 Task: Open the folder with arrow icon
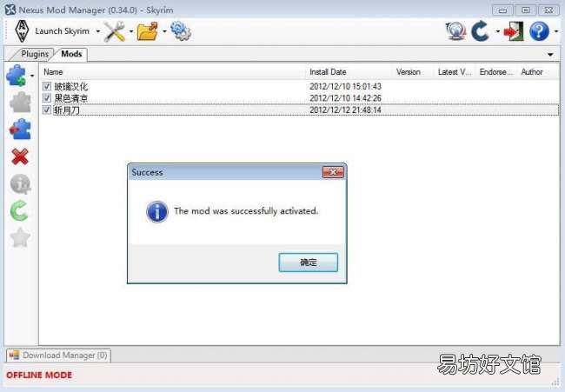pyautogui.click(x=148, y=31)
